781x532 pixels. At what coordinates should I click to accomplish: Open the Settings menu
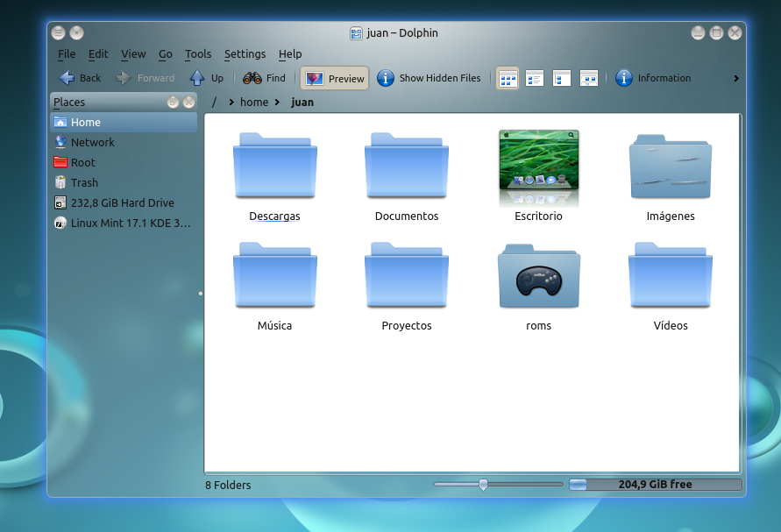(x=245, y=53)
